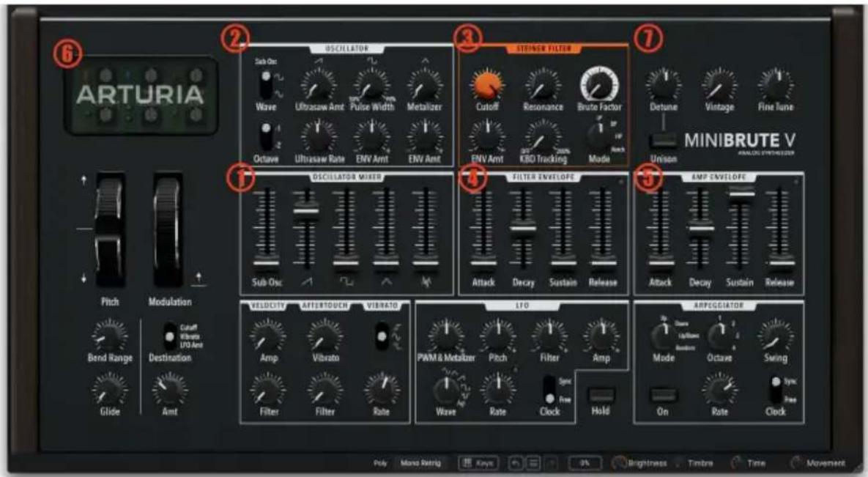Click the Arpeggiator Rate knob
868x477 pixels.
[x=719, y=390]
